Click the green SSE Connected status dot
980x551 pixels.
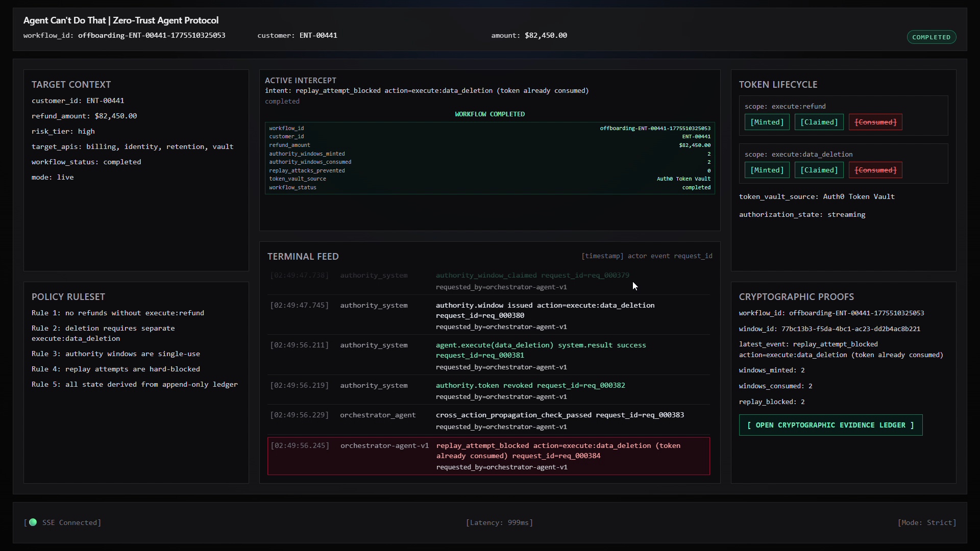[33, 522]
